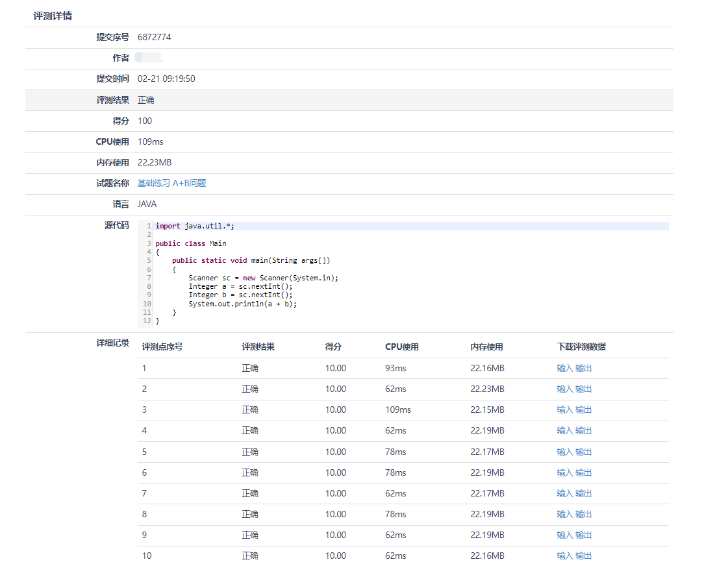This screenshot has height=588, width=704.
Task: Click the 得分 table column header
Action: 333,347
